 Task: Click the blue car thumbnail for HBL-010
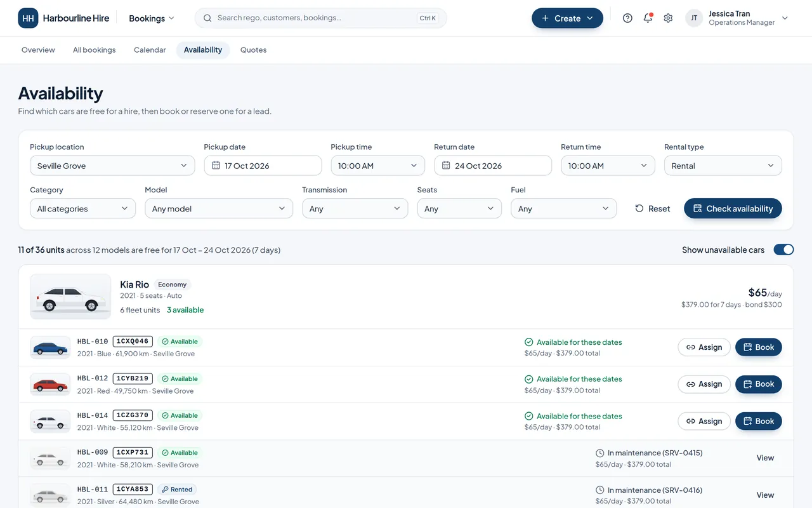50,347
